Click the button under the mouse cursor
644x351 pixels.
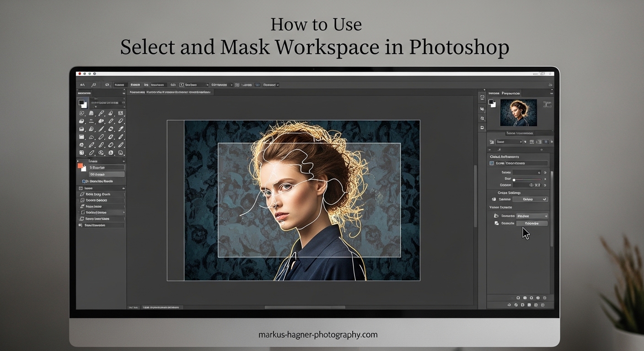(532, 223)
